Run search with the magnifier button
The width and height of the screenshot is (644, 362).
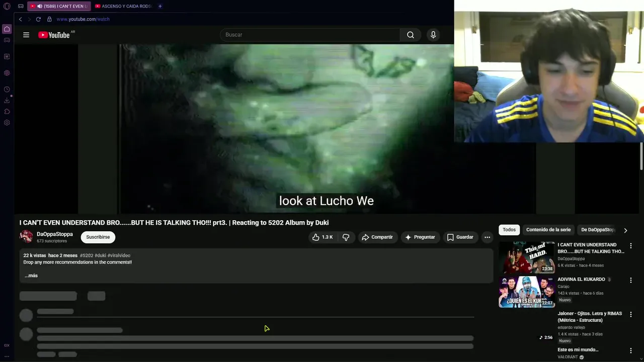411,35
